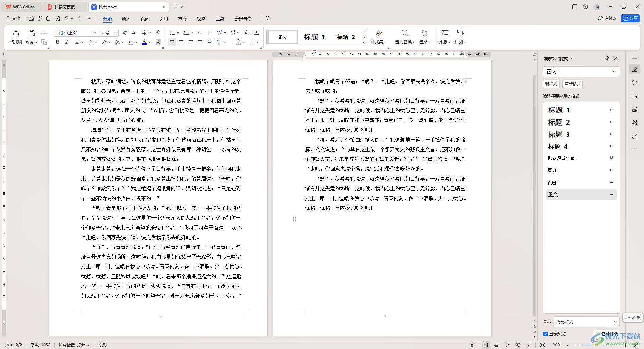Click the fit page zoom icon

click(x=542, y=345)
